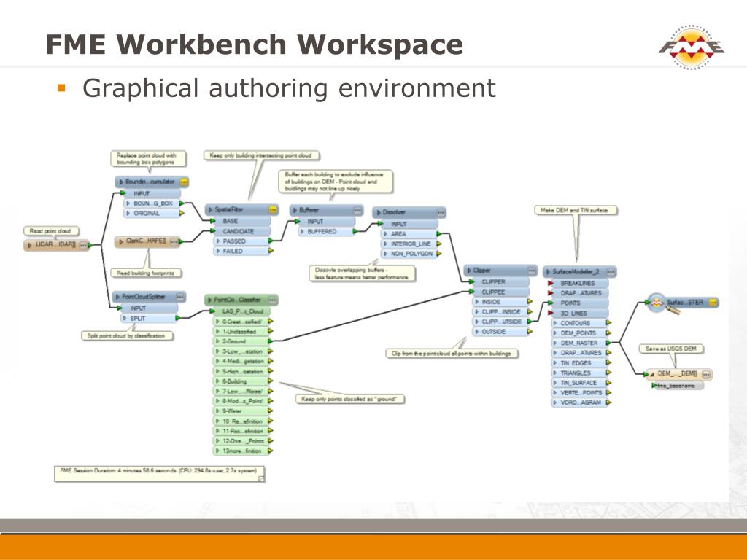This screenshot has width=747, height=560.
Task: Open PointCloudSplitter properties button
Action: 180,297
